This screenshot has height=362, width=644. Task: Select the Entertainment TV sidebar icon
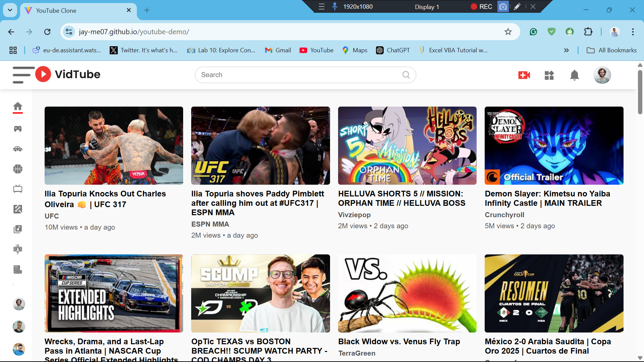click(18, 189)
